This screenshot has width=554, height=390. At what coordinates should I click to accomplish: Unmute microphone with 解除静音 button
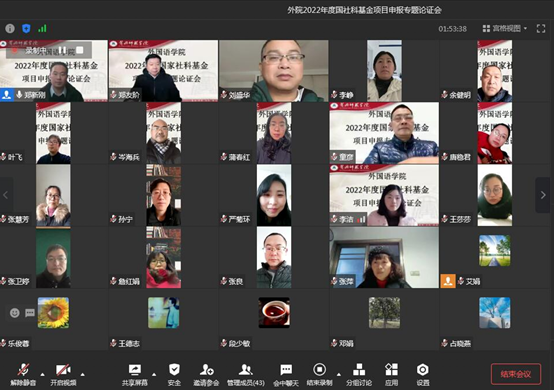coord(23,374)
